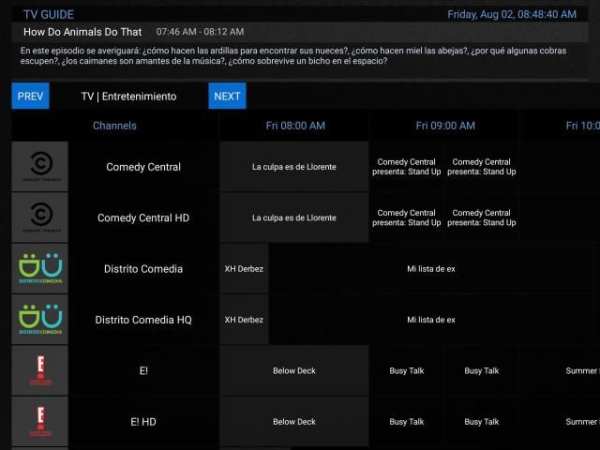Select the Comedy Central HD channel logo
The image size is (600, 450).
(40, 217)
